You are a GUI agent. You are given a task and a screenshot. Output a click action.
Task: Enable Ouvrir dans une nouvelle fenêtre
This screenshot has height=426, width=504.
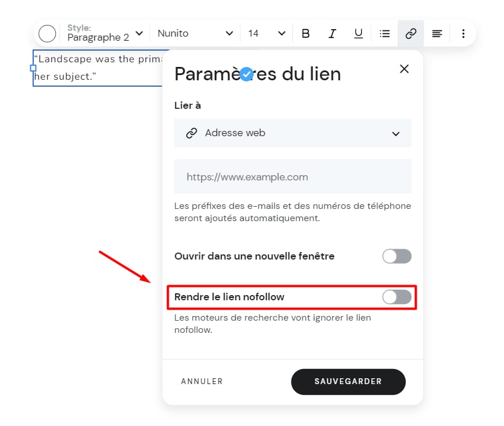[x=397, y=256]
